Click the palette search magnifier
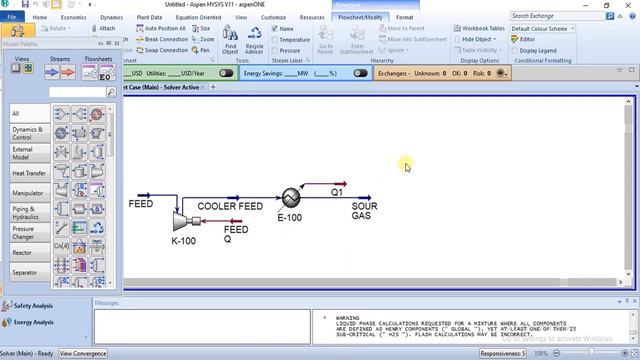Screen dimensions: 640x360 111,92
